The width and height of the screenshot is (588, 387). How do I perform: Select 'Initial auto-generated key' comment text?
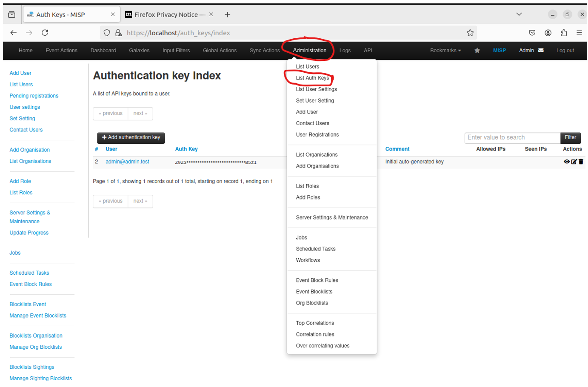click(414, 162)
